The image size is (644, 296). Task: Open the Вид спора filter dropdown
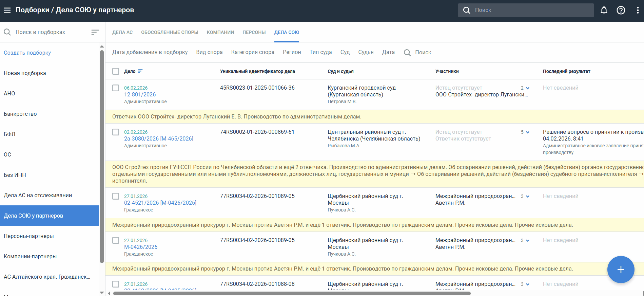point(209,52)
